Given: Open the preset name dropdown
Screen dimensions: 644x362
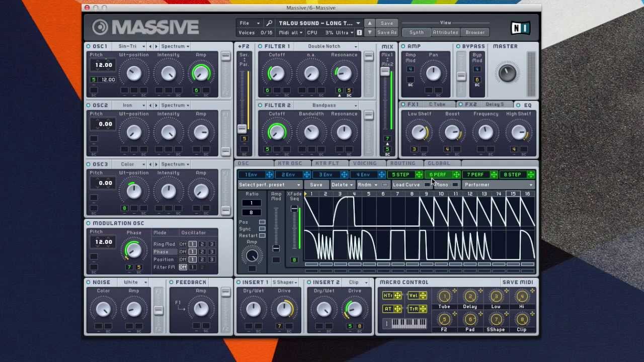Looking at the screenshot, I should point(319,23).
